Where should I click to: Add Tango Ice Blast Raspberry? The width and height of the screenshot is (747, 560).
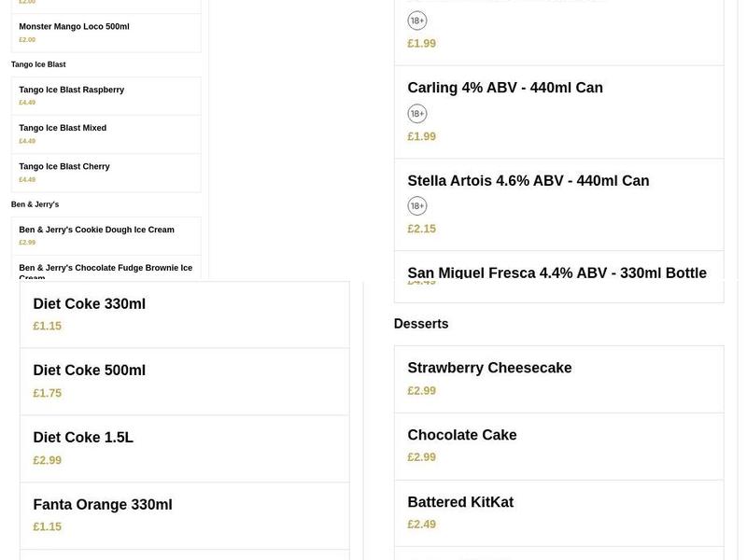106,95
